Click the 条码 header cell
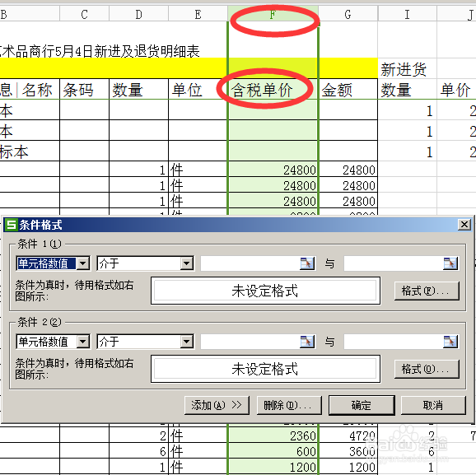The image size is (476, 475). (x=84, y=90)
